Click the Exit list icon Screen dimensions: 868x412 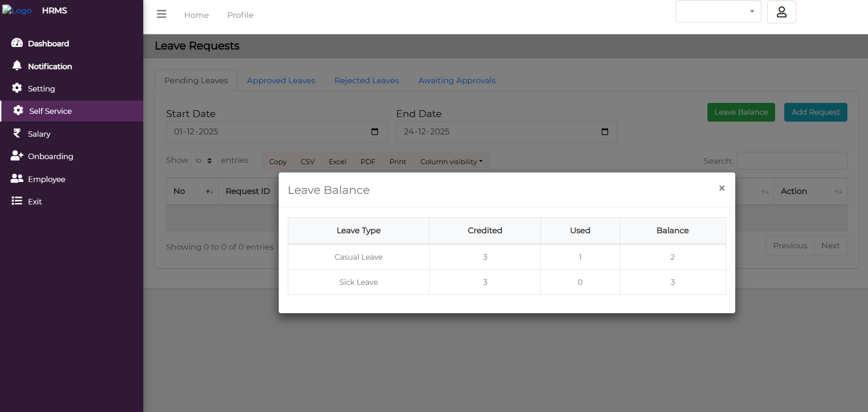pos(17,201)
